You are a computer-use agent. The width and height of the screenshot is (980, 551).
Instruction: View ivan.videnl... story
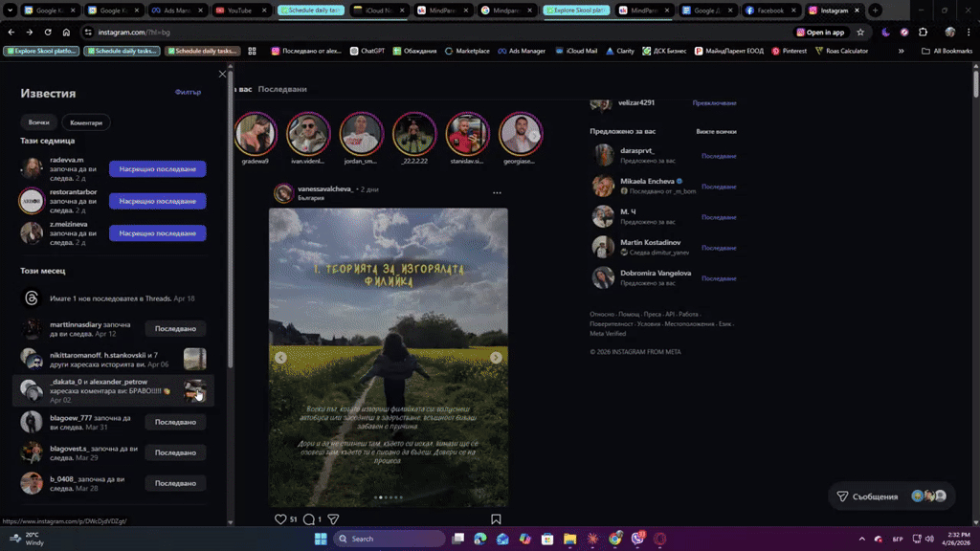[308, 134]
